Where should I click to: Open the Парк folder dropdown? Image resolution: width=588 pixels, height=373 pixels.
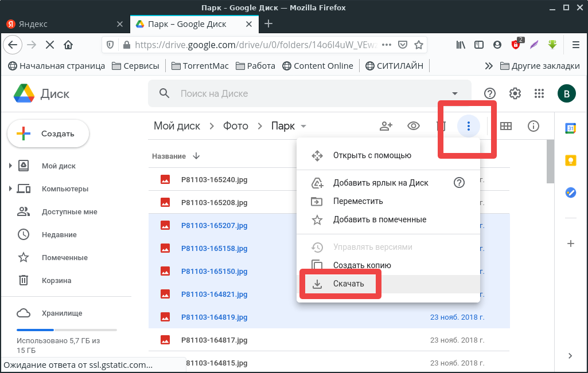tap(303, 127)
